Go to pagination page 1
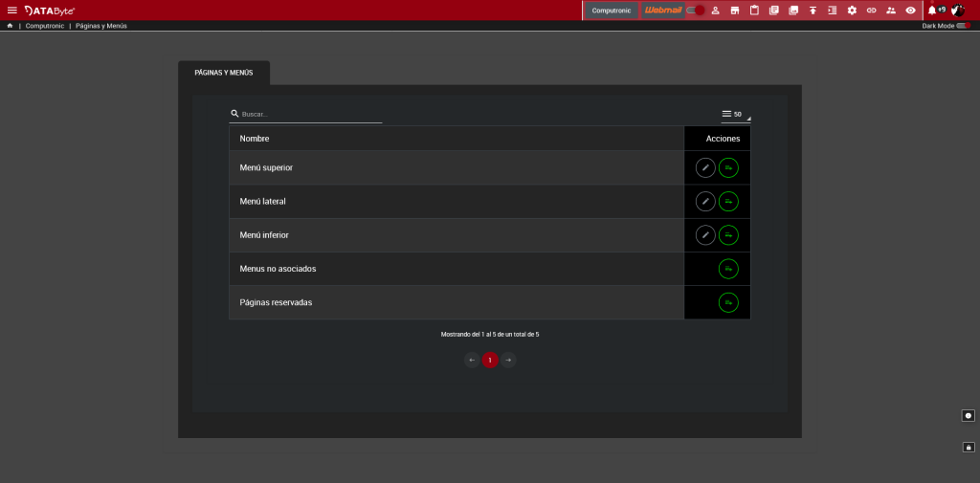Viewport: 980px width, 483px height. (490, 361)
